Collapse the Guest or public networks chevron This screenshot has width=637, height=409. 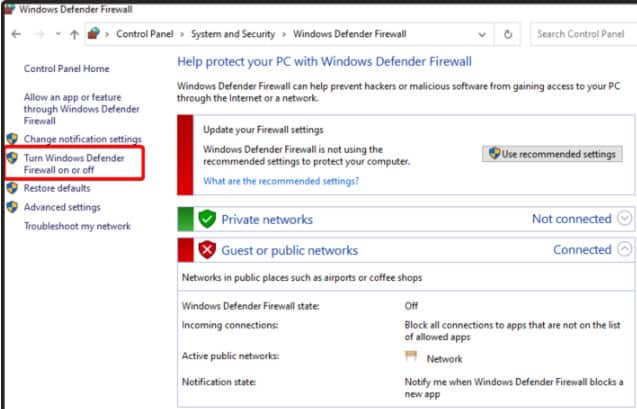[x=626, y=250]
